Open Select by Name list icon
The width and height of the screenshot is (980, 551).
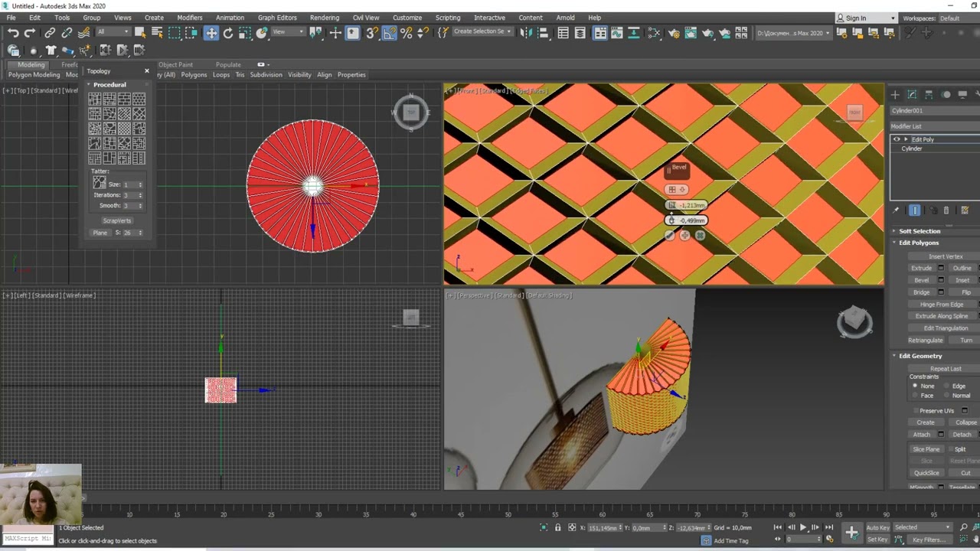(x=157, y=32)
